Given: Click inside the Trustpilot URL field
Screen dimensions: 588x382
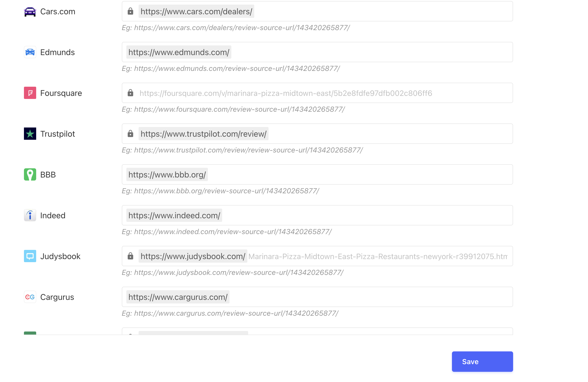Looking at the screenshot, I should coord(317,134).
